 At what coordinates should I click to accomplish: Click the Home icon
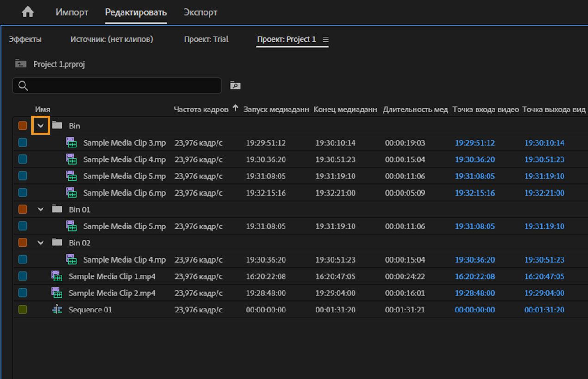(x=28, y=12)
